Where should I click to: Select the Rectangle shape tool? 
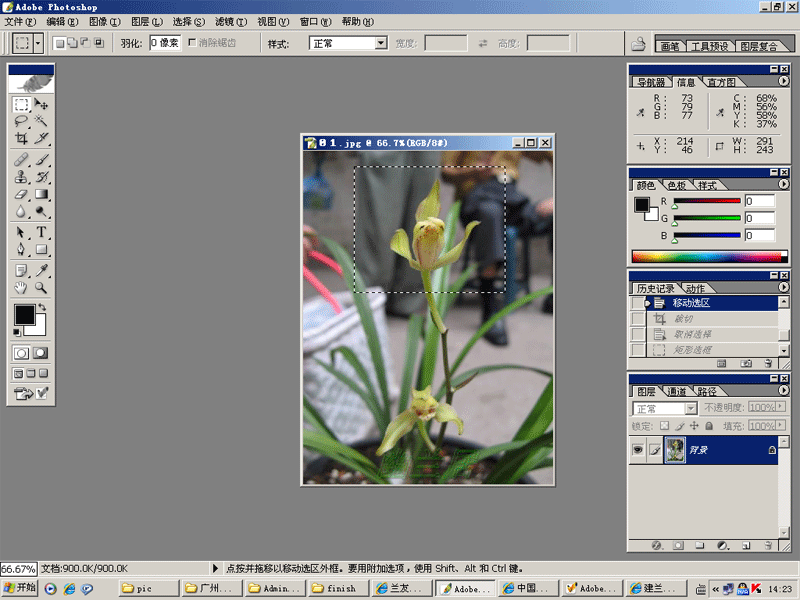tap(41, 249)
